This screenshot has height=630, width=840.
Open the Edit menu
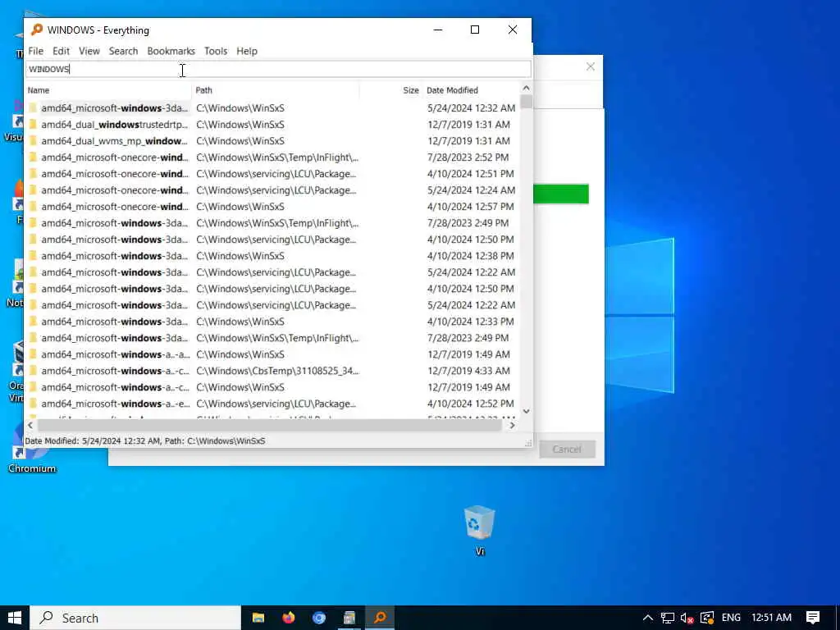61,51
